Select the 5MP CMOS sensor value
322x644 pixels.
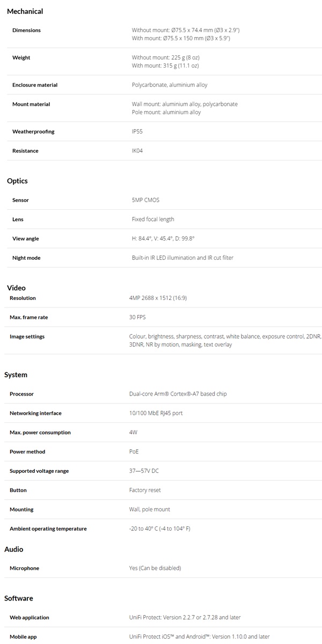click(x=145, y=200)
